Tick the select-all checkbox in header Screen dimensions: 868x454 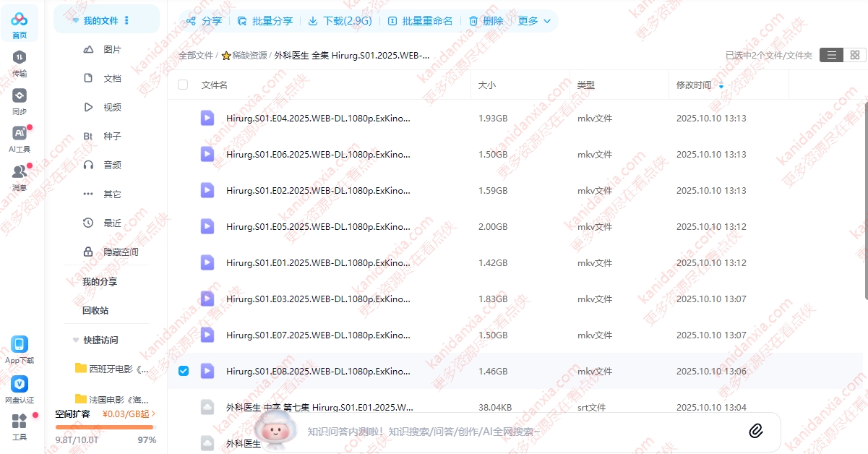pyautogui.click(x=183, y=85)
